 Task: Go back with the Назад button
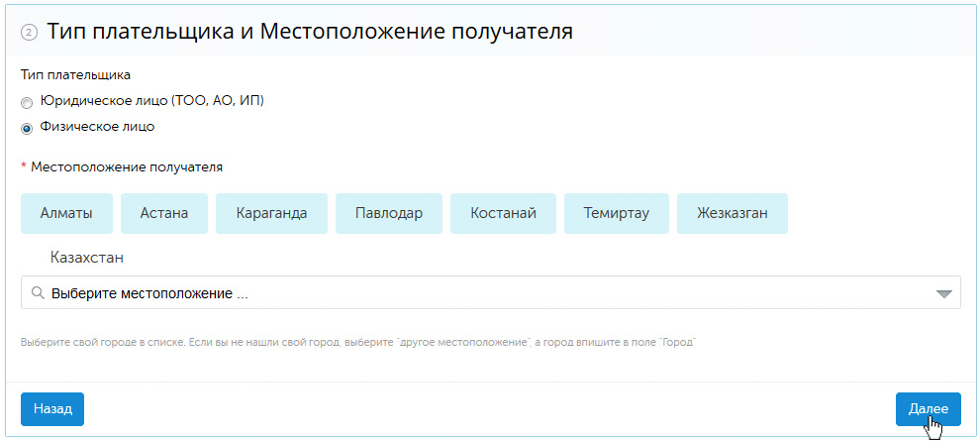tap(52, 408)
